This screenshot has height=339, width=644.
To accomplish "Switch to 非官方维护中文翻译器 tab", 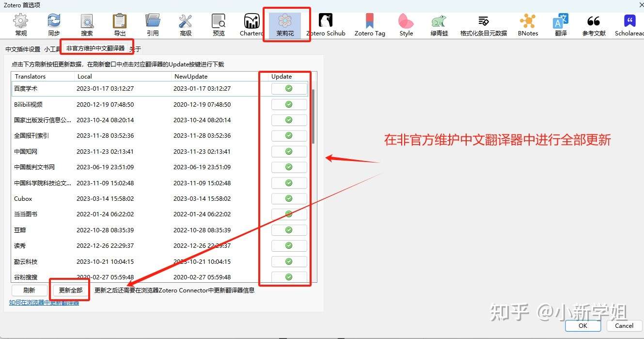I will pyautogui.click(x=95, y=48).
